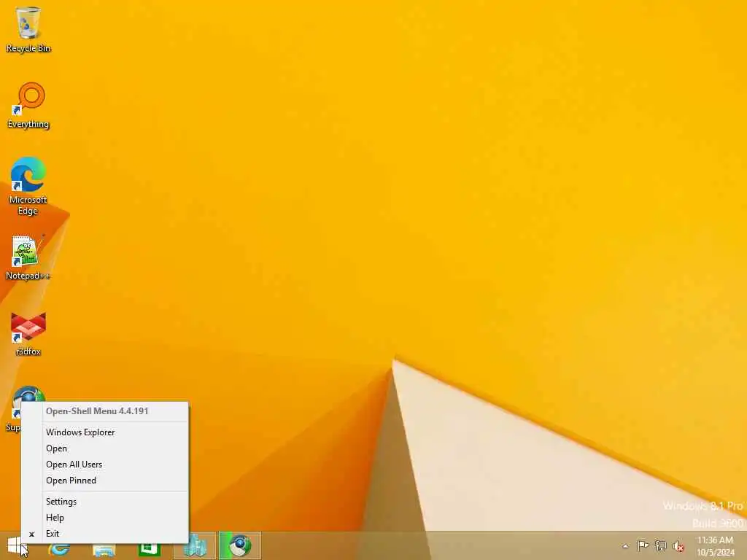Select Open Pinned menu entry
The width and height of the screenshot is (747, 560).
click(105, 481)
